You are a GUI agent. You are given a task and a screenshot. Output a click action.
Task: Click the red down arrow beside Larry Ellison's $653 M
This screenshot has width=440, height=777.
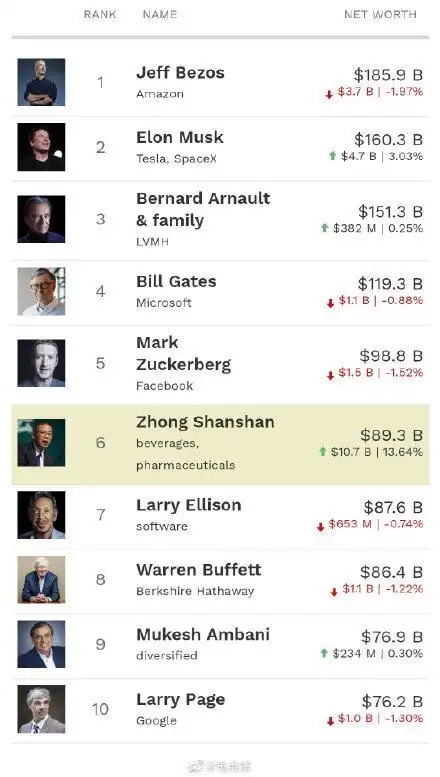click(321, 527)
